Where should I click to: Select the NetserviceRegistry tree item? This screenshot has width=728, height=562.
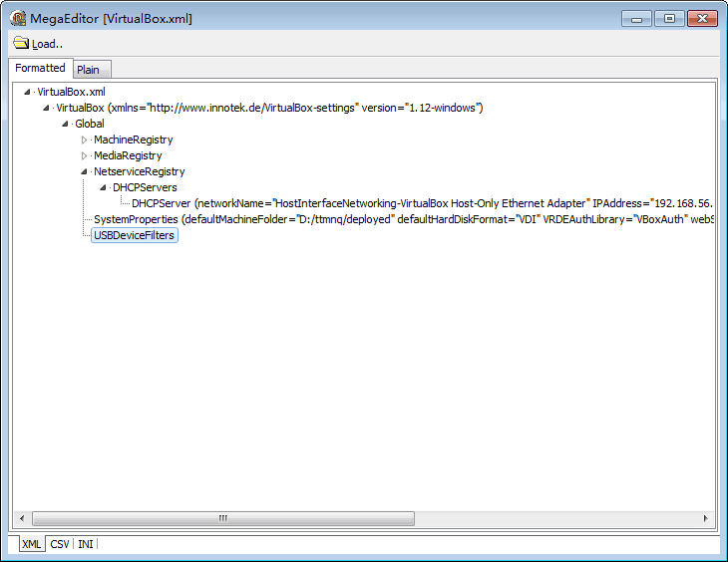point(140,171)
